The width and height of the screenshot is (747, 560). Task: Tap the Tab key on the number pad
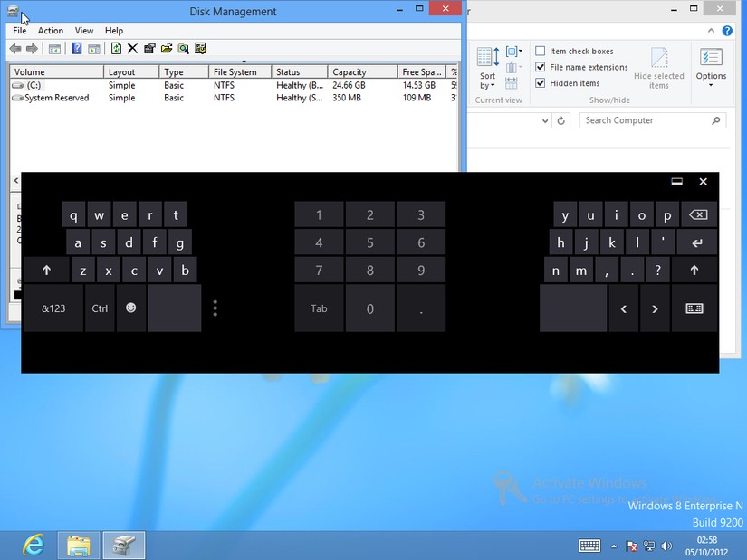pos(319,308)
